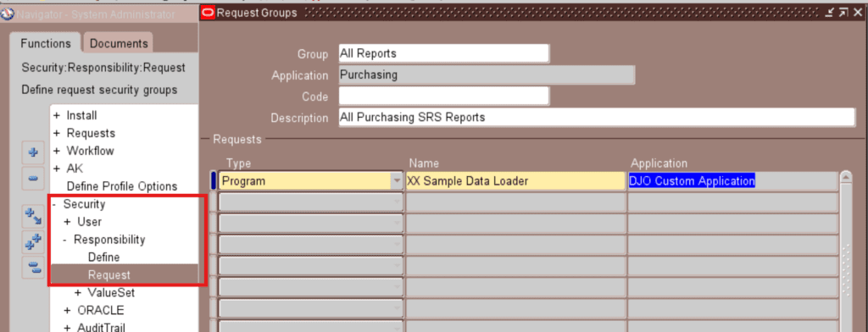The width and height of the screenshot is (868, 332).
Task: Select Define Profile Options in the tree
Action: [122, 186]
